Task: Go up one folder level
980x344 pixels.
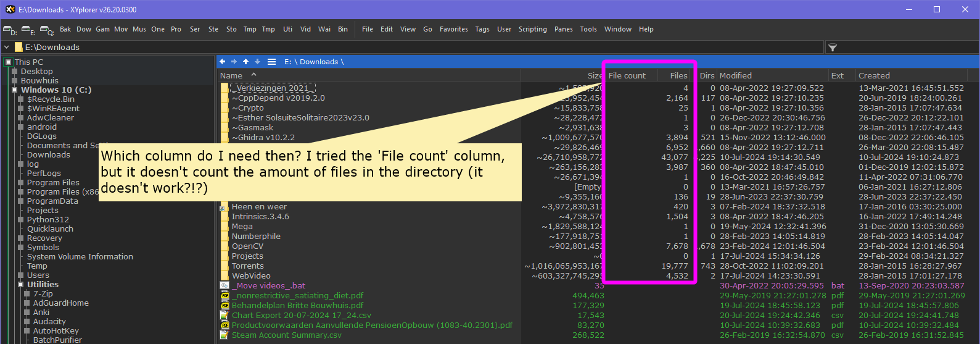Action: [x=246, y=62]
